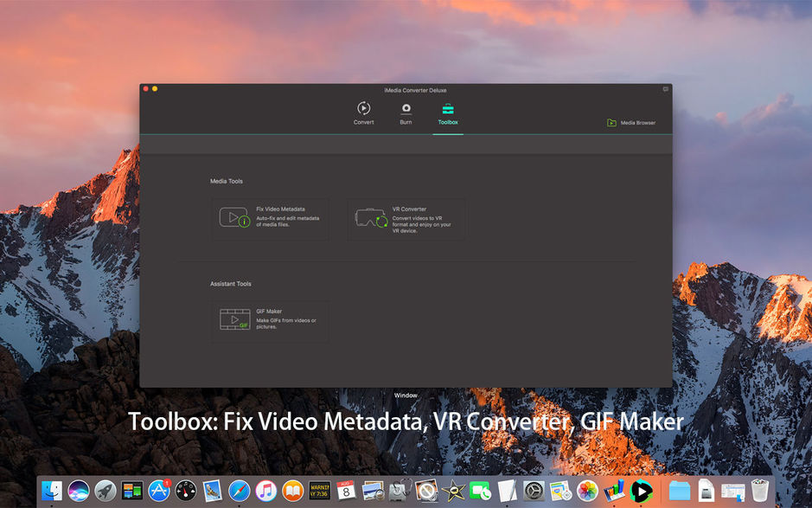Open iTunes from the Dock

pyautogui.click(x=265, y=490)
